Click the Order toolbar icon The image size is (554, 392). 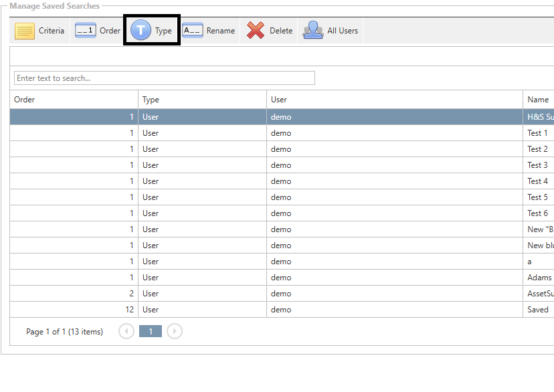86,31
